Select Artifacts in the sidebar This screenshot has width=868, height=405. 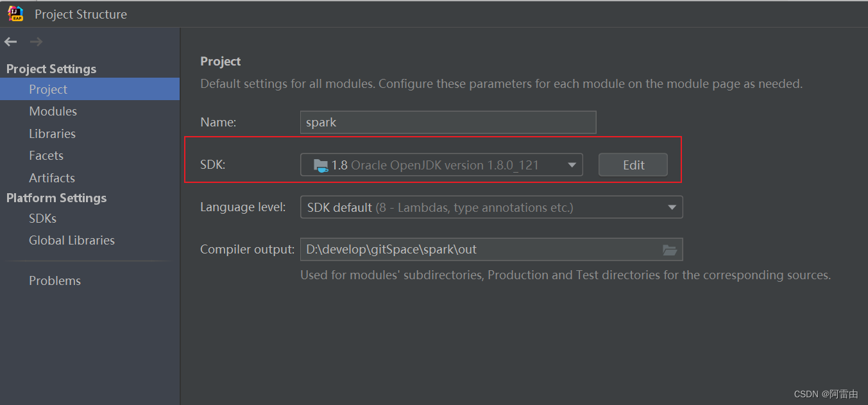(51, 178)
